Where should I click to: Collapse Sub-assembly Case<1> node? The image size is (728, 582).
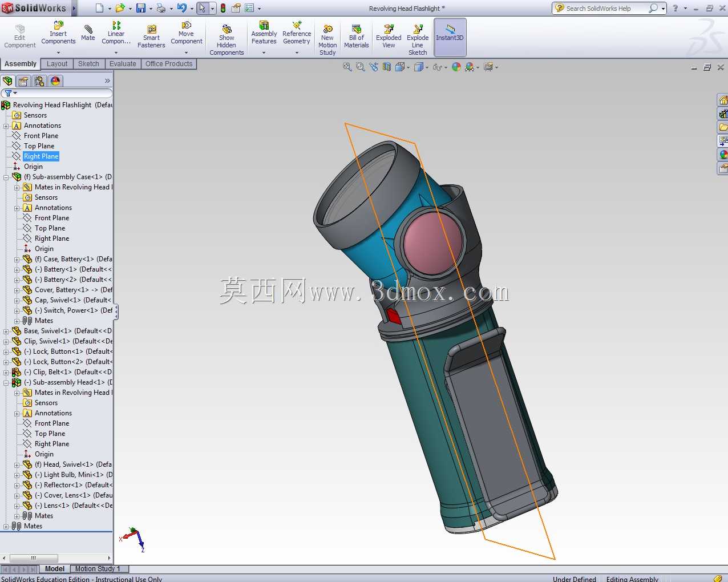tap(6, 177)
